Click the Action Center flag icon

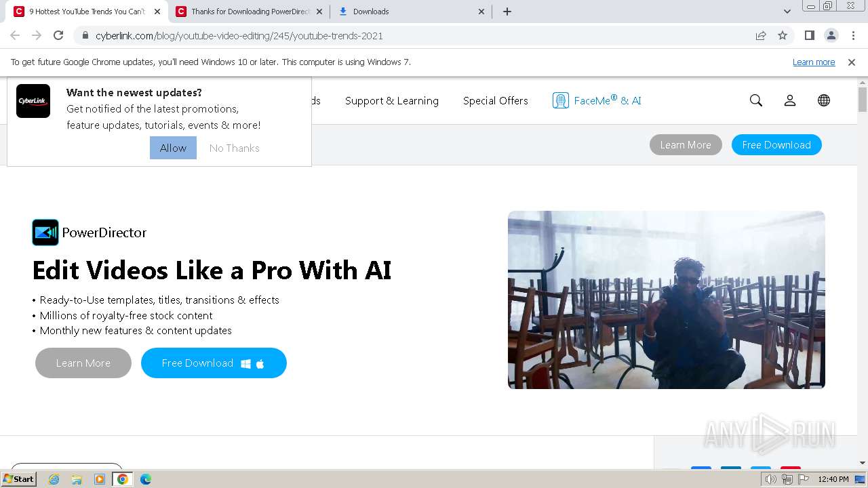[x=804, y=479]
